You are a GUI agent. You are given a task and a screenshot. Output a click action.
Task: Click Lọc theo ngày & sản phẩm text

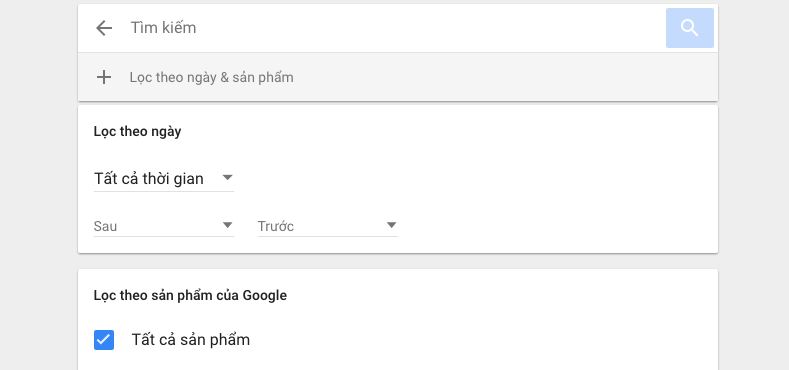pyautogui.click(x=211, y=78)
